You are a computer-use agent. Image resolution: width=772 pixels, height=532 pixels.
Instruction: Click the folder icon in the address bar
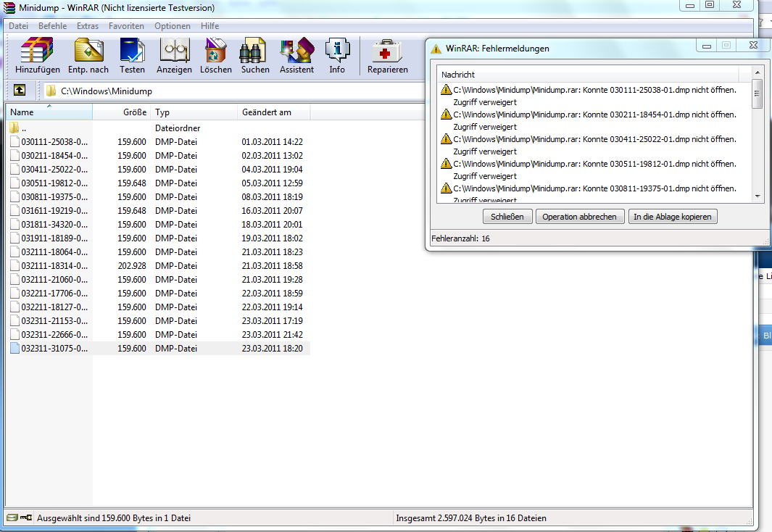pyautogui.click(x=51, y=91)
